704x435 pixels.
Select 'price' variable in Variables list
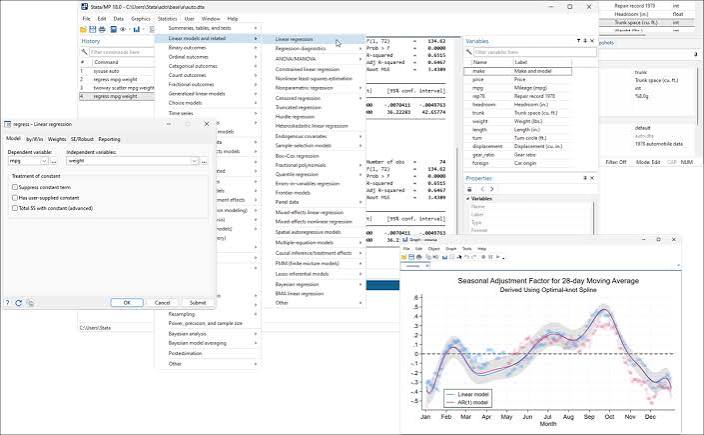[x=518, y=79]
